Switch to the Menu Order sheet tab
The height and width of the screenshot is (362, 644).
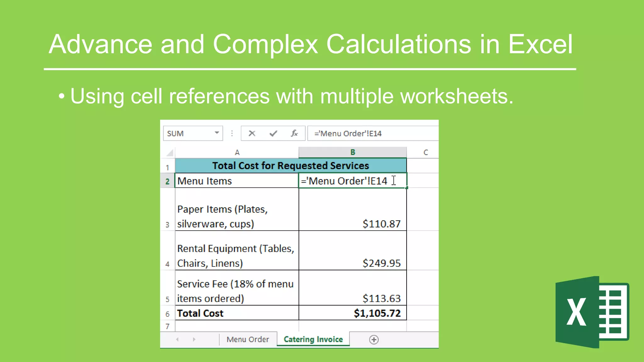click(x=248, y=339)
